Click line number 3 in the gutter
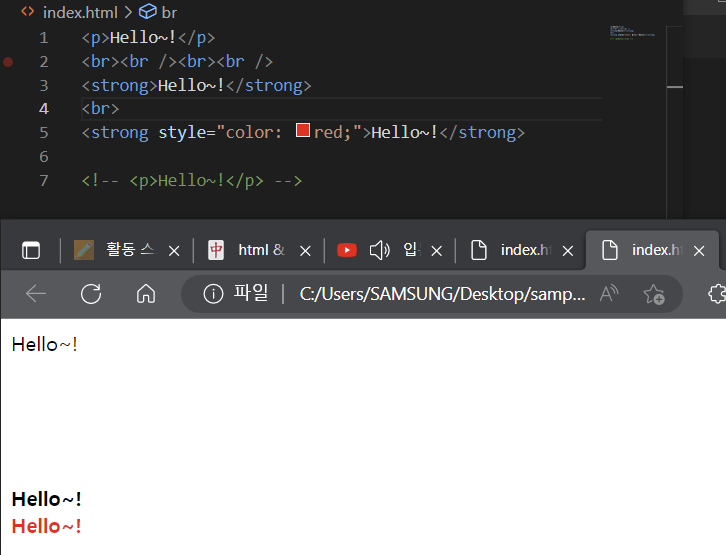Image resolution: width=726 pixels, height=555 pixels. click(44, 86)
